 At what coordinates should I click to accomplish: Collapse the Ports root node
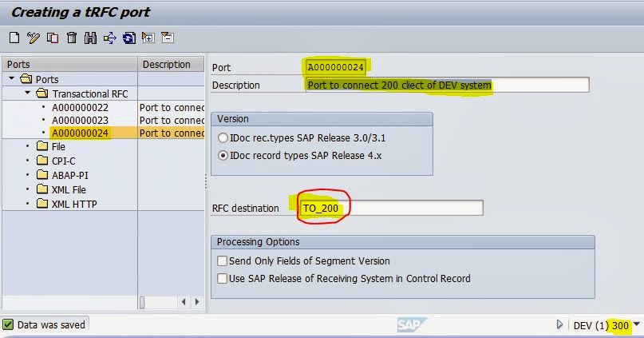pyautogui.click(x=11, y=78)
